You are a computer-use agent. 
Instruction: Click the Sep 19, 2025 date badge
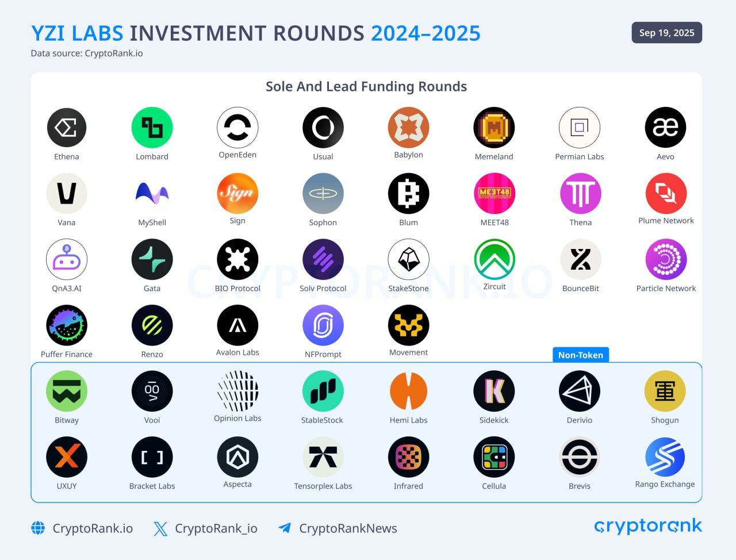coord(667,33)
